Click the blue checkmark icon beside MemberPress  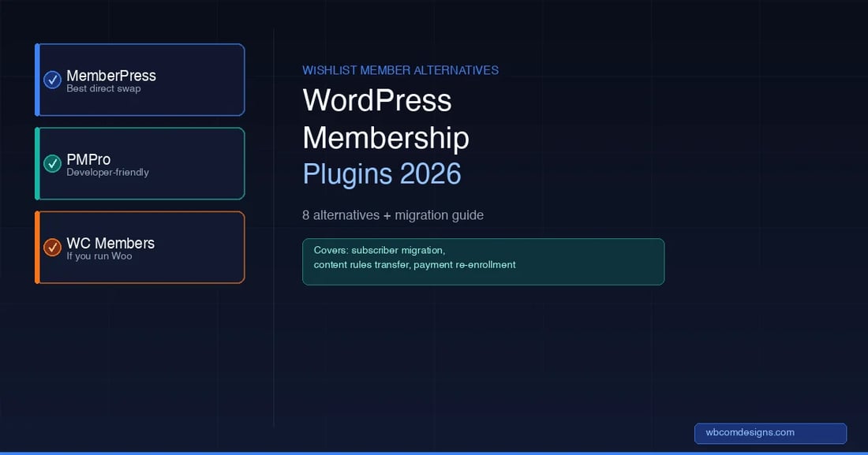pos(53,80)
